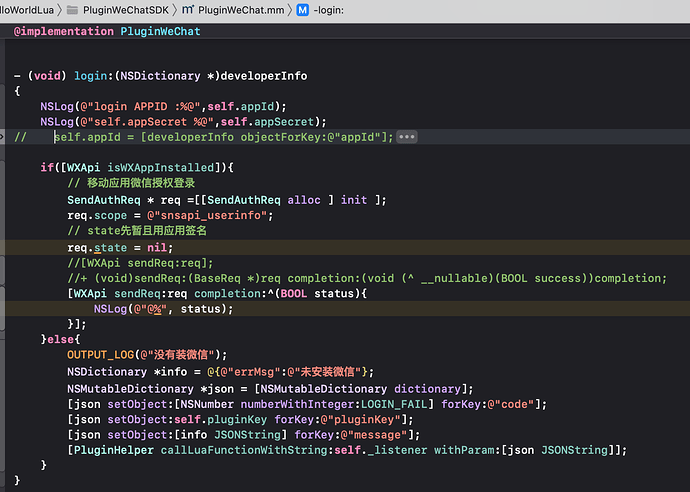Click the NSMutableDictionary *json declaration
Viewport: 690px width, 492px height.
pos(270,389)
